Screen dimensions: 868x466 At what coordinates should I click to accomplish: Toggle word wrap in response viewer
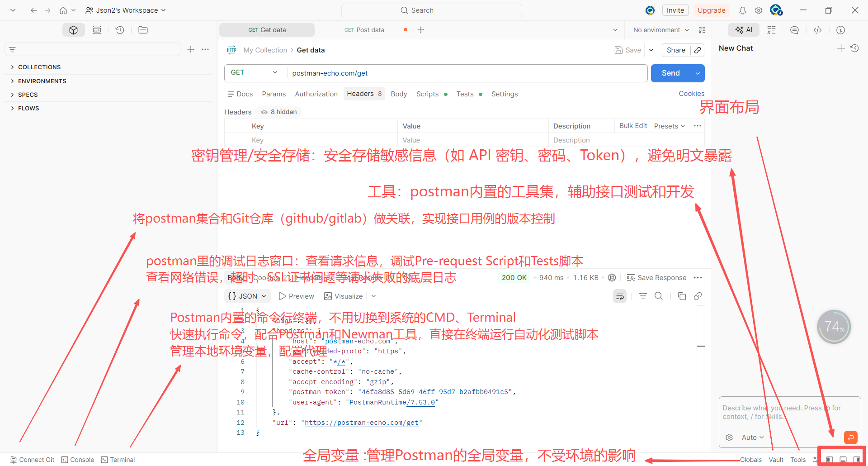pyautogui.click(x=620, y=296)
